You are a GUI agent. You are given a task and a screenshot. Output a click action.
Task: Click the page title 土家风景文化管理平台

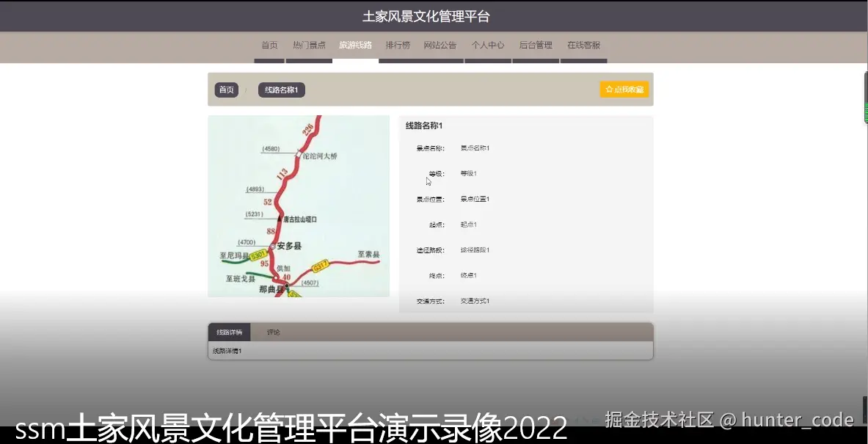[x=426, y=17]
